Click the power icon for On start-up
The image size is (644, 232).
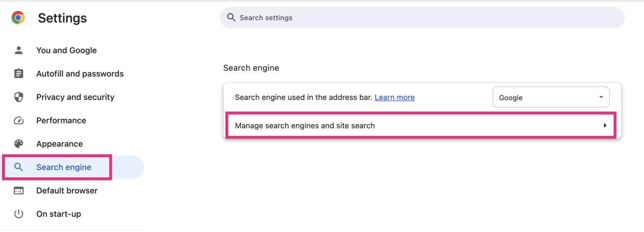(18, 214)
